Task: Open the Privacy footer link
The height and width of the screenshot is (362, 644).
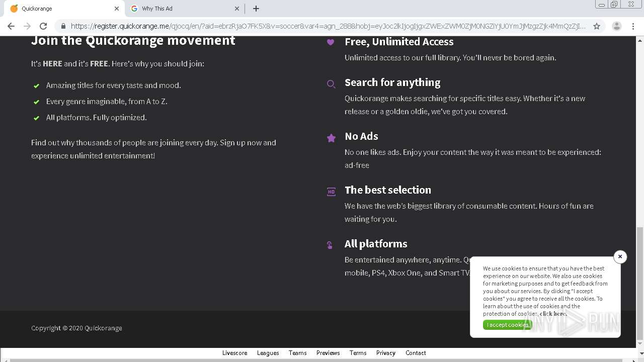Action: click(x=386, y=353)
